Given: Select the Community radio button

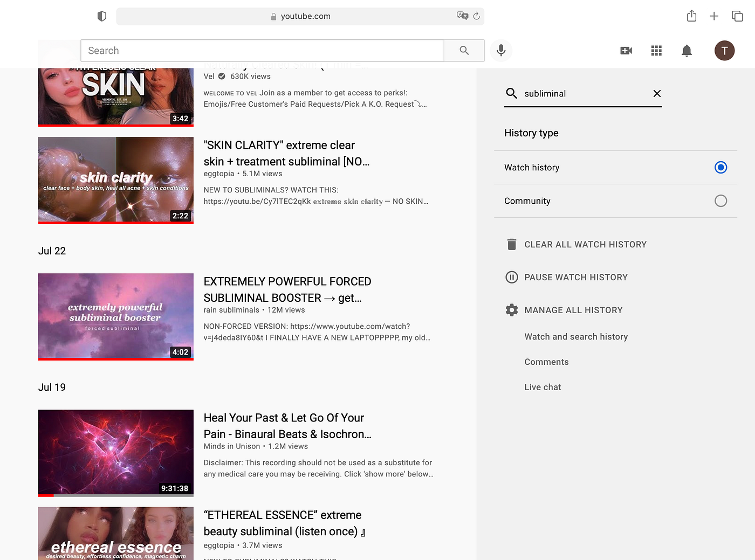Looking at the screenshot, I should pyautogui.click(x=720, y=201).
